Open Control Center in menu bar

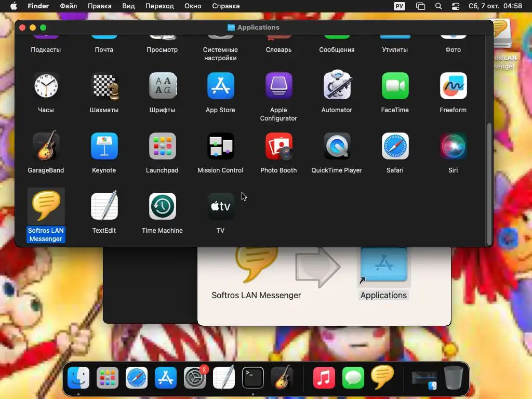455,6
